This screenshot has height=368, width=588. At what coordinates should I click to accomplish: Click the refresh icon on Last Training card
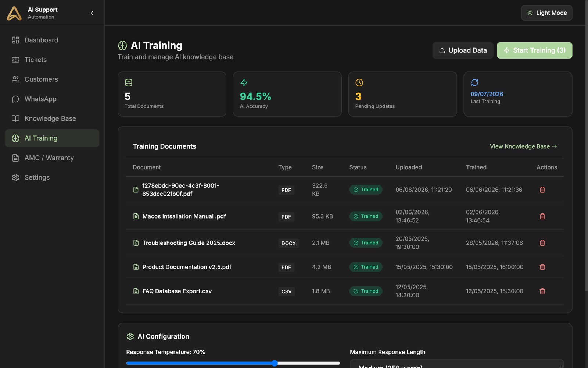tap(474, 82)
